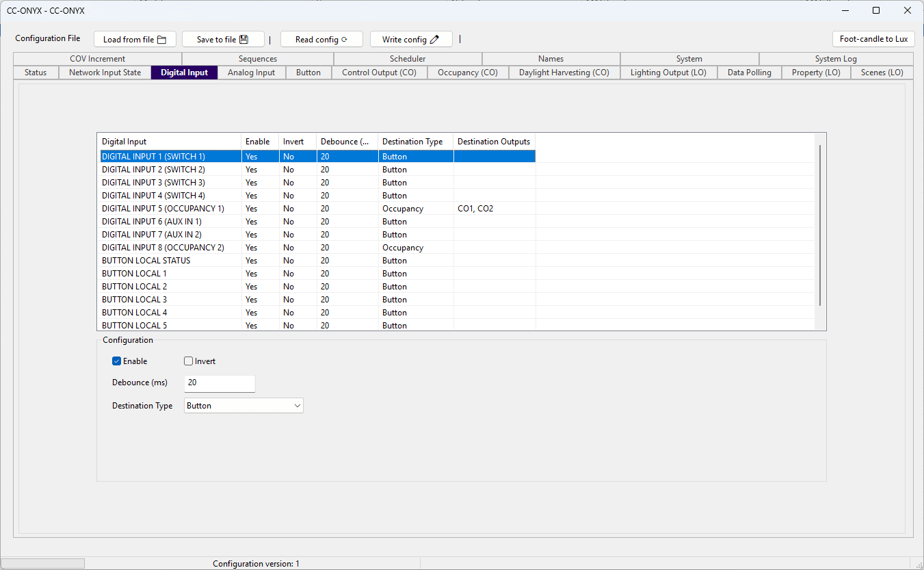The width and height of the screenshot is (924, 570).
Task: Switch to the Analog Input tab
Action: [252, 73]
